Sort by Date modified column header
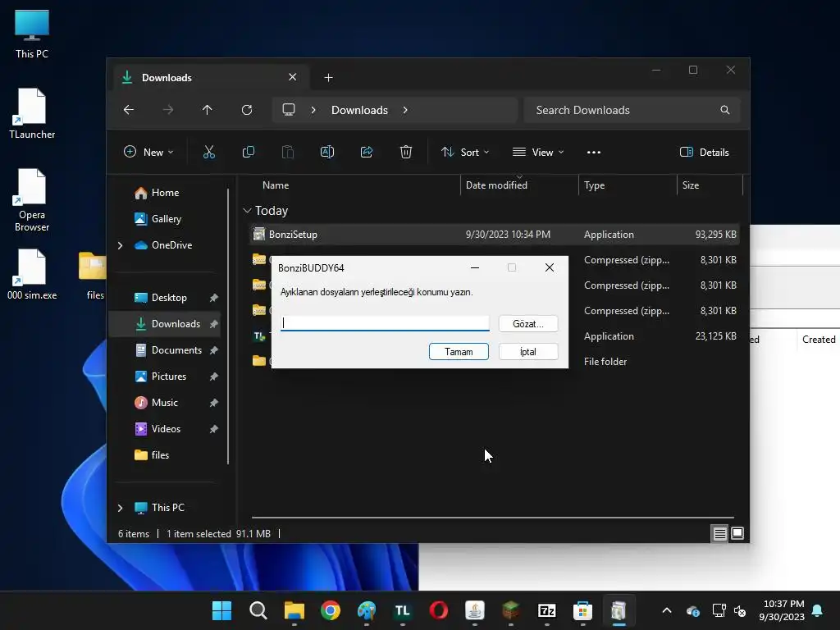 (x=519, y=185)
